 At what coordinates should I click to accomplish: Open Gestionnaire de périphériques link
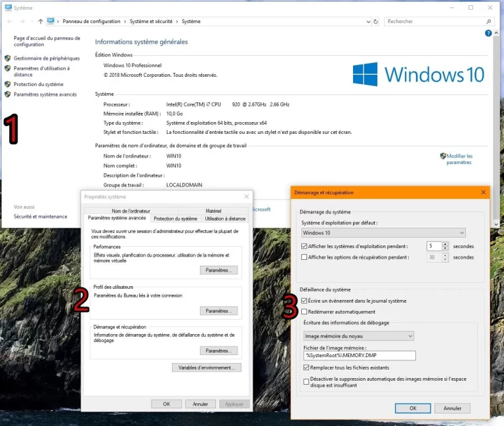pyautogui.click(x=47, y=58)
